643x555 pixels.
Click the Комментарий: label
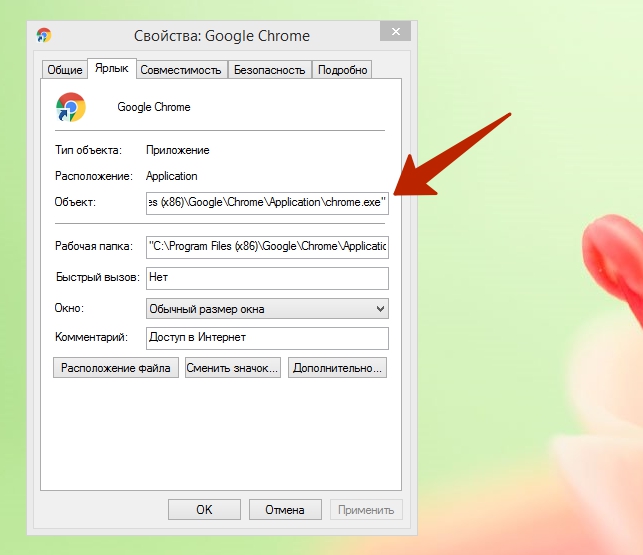[91, 337]
